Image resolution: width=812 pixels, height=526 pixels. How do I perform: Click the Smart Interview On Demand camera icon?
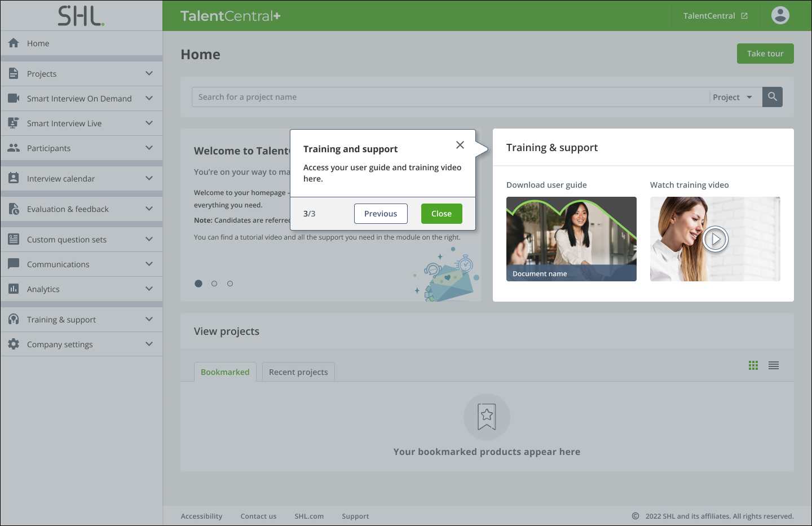(x=14, y=98)
